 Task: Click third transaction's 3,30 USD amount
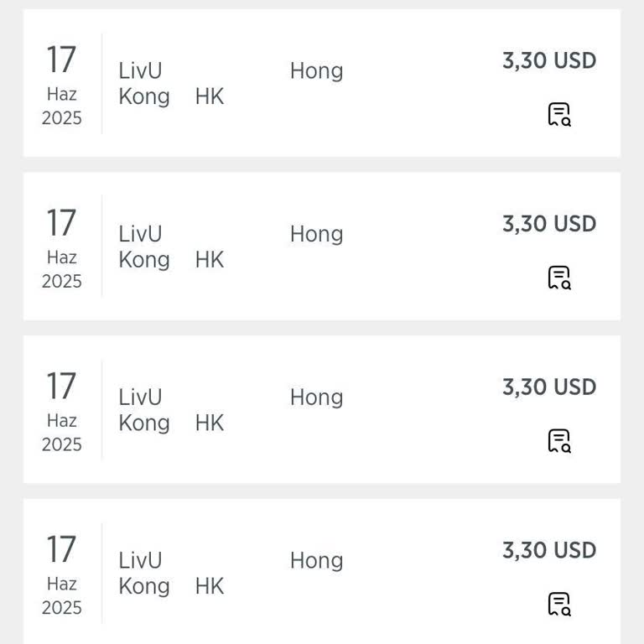click(549, 387)
